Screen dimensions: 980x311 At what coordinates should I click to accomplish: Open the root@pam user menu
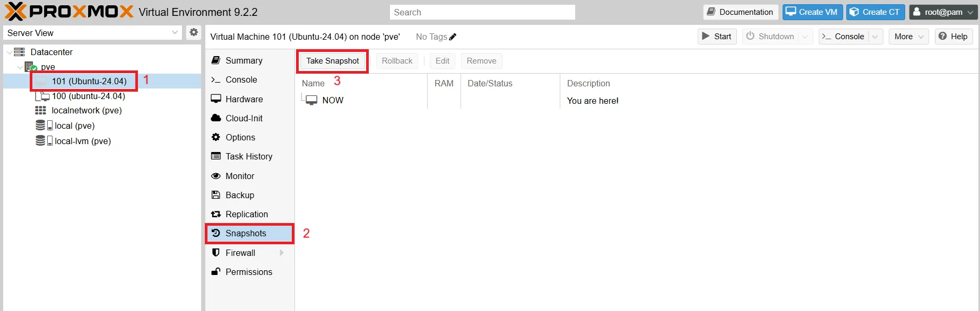click(943, 12)
